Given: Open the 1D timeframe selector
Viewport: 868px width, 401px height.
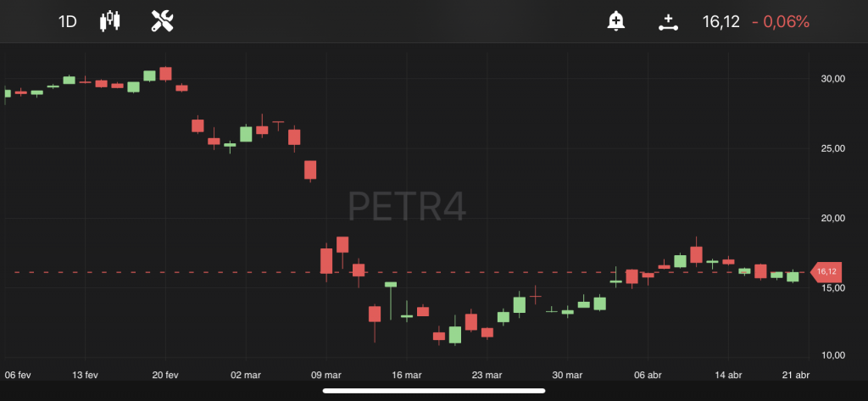Looking at the screenshot, I should click(x=68, y=21).
